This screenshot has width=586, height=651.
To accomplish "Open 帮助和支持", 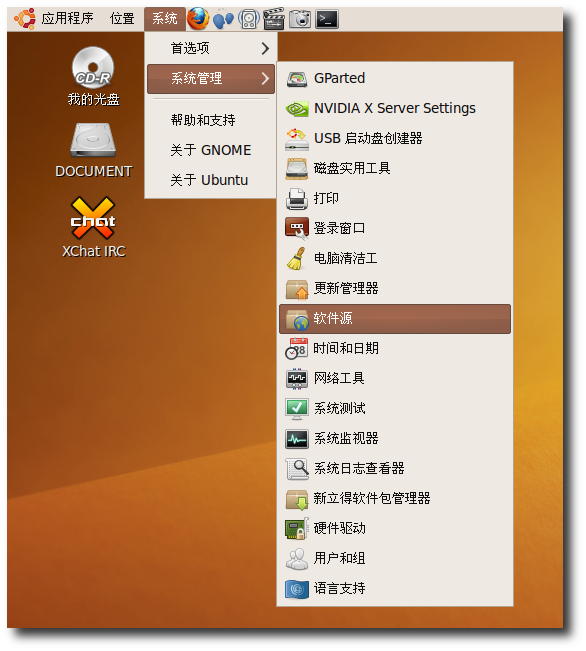I will coord(211,120).
